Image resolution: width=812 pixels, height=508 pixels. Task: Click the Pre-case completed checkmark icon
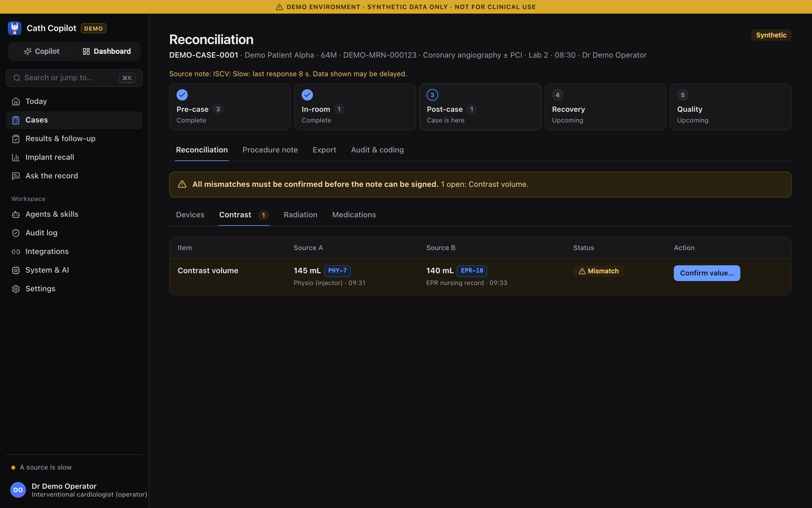182,95
